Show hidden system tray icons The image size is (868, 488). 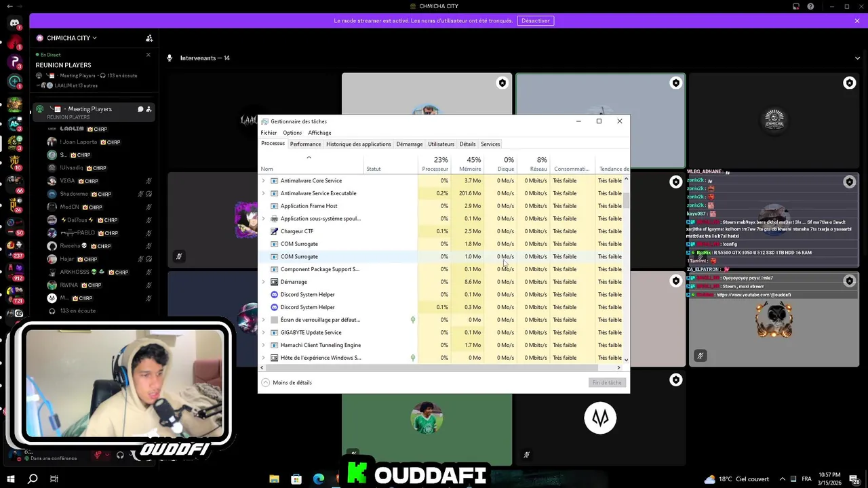pyautogui.click(x=783, y=479)
